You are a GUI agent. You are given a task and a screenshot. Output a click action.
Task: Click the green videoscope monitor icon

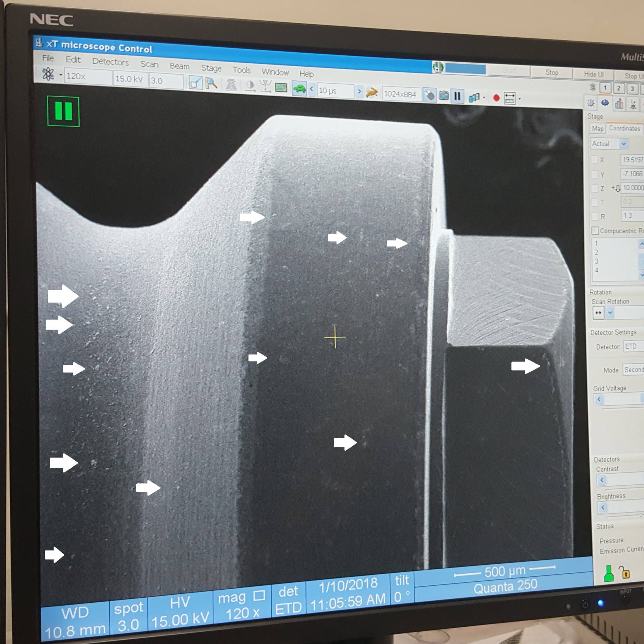[x=281, y=87]
